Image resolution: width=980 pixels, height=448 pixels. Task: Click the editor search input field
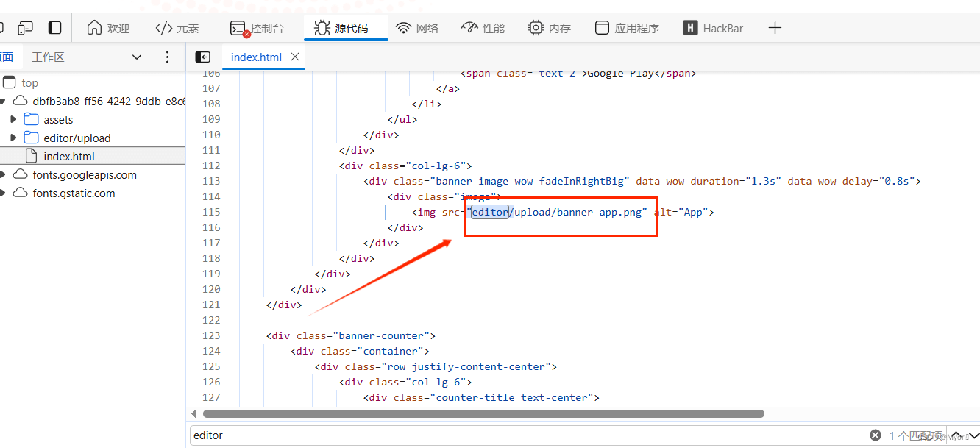pyautogui.click(x=441, y=435)
